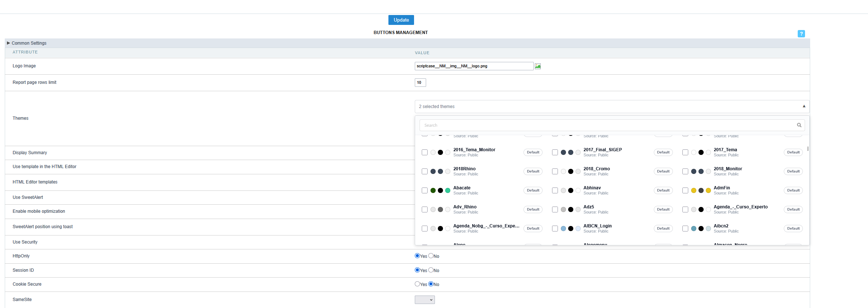
Task: Check the Adv_Rhino theme checkbox
Action: pos(425,209)
